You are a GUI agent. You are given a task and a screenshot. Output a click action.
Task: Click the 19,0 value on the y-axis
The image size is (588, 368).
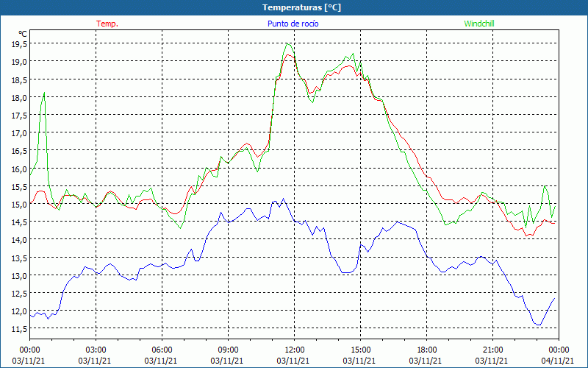click(x=19, y=62)
